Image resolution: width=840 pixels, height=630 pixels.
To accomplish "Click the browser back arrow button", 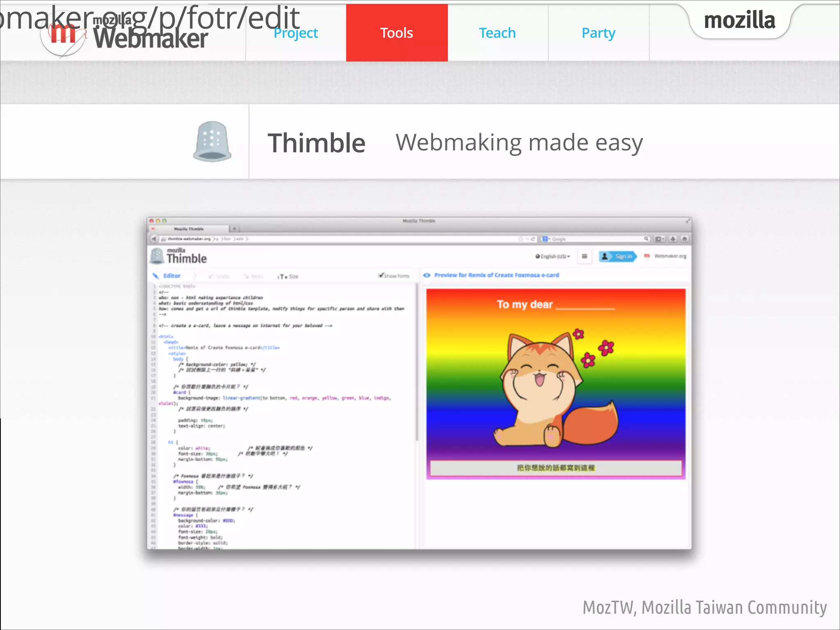I will 154,239.
